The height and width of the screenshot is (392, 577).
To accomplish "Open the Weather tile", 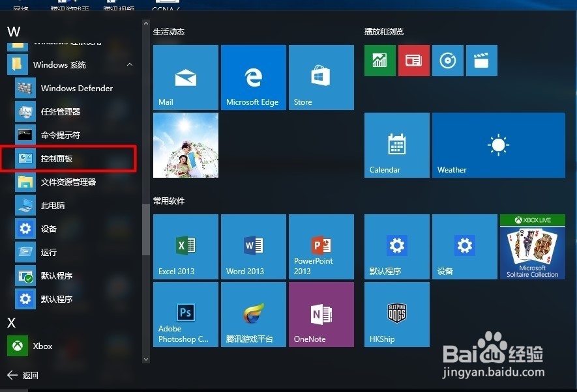I will [x=499, y=145].
